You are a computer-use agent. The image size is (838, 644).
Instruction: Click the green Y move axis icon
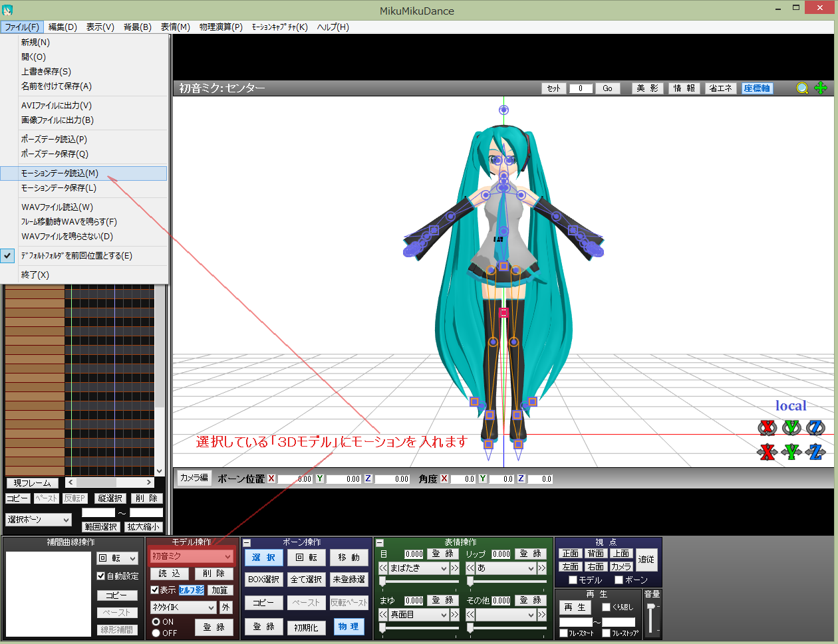[x=791, y=452]
